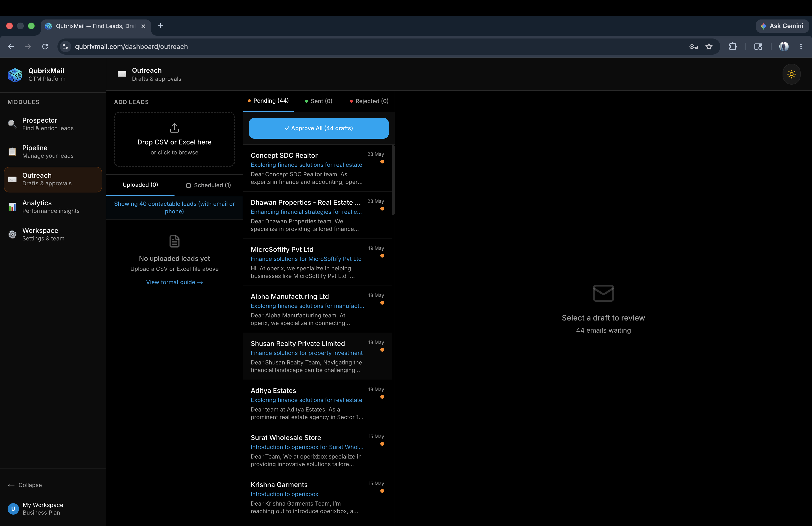Open Pipeline module
Image resolution: width=812 pixels, height=526 pixels.
click(x=53, y=152)
